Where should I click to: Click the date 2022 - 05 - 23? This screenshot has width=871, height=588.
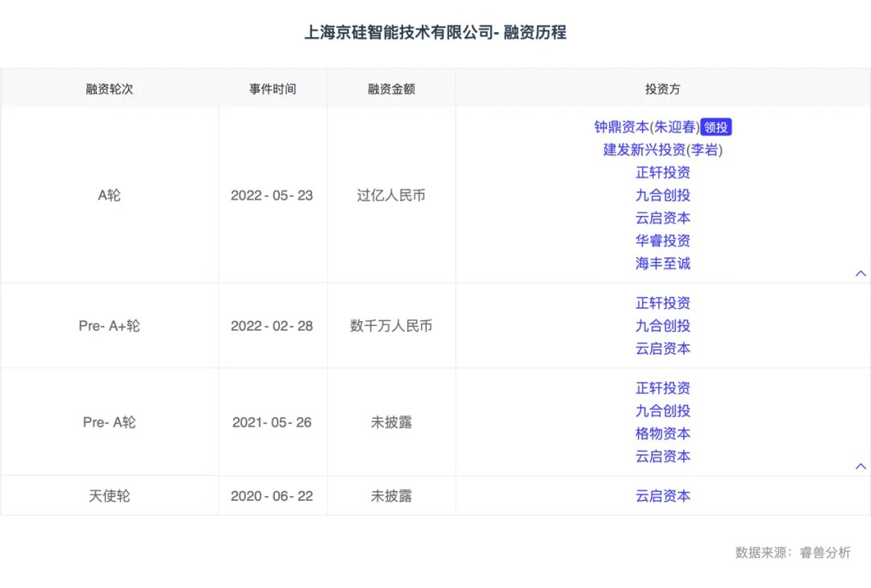pos(273,196)
